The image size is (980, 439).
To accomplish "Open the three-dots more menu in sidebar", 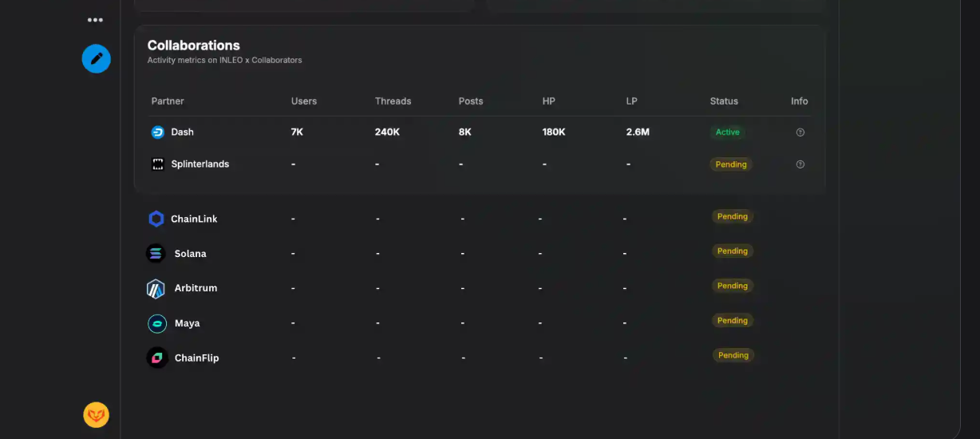I will [x=95, y=20].
